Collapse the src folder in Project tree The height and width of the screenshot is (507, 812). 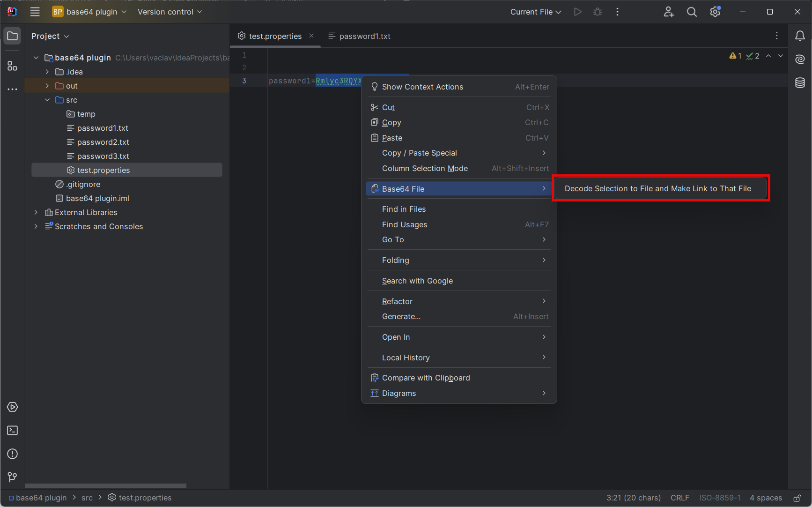(x=47, y=100)
